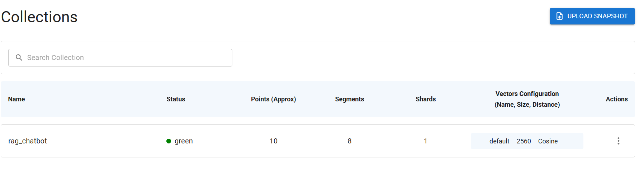This screenshot has height=179, width=644.
Task: Click the Cosine distance label
Action: 548,141
